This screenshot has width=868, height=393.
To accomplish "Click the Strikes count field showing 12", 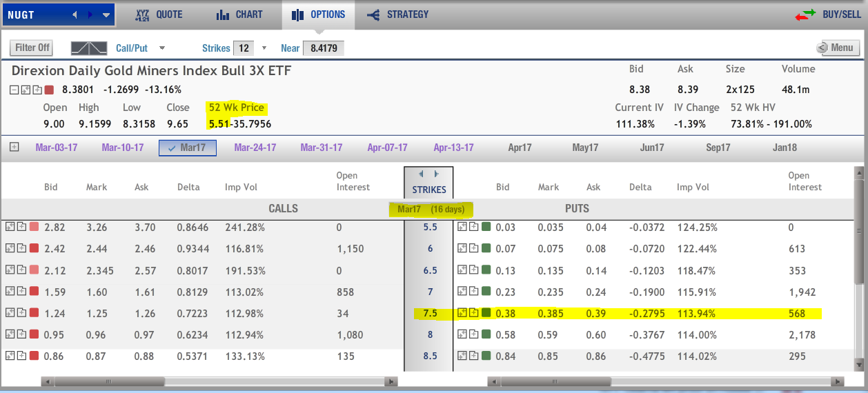I will [244, 48].
